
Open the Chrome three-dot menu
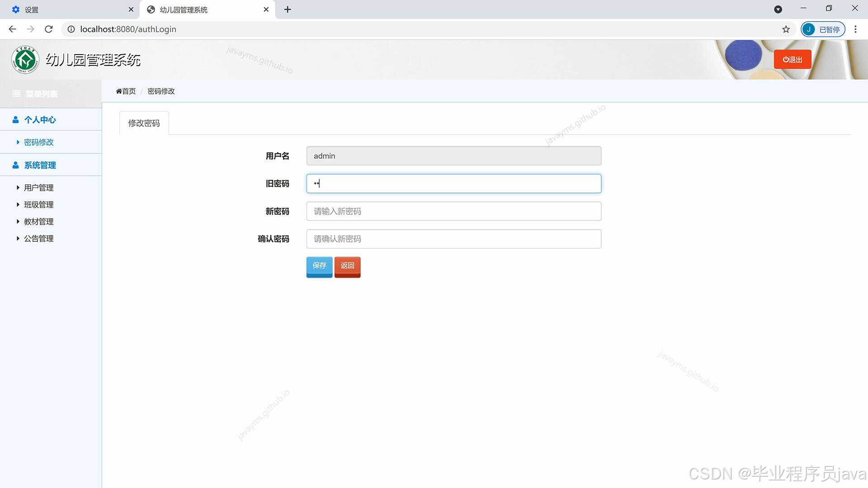coord(855,29)
